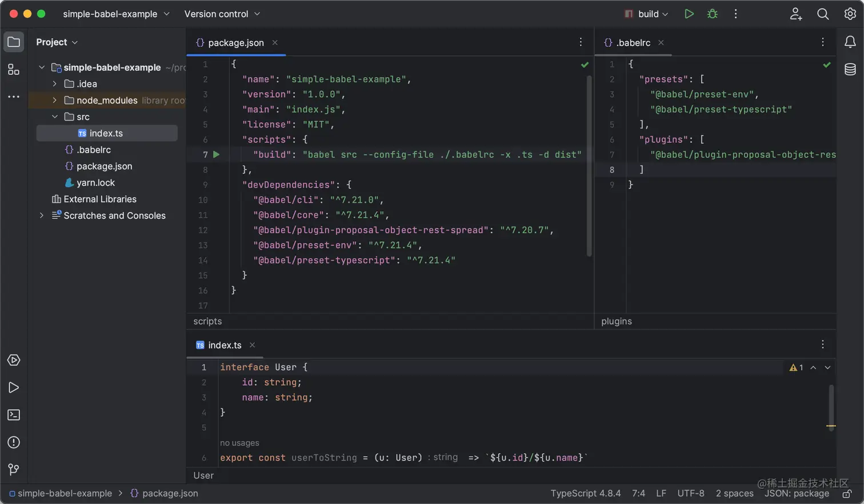The image size is (864, 504).
Task: Open Search Everywhere with the magnifier icon
Action: (x=823, y=14)
